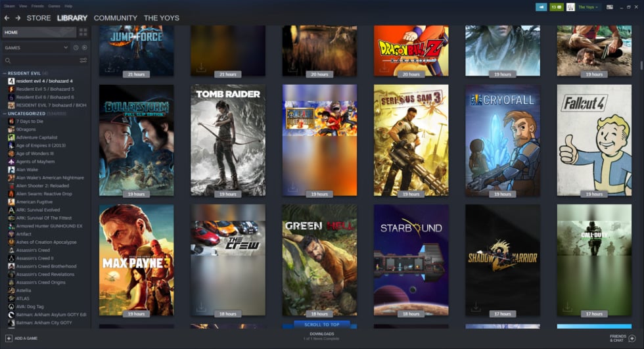Click Add a Game
This screenshot has width=644, height=349.
tap(21, 338)
